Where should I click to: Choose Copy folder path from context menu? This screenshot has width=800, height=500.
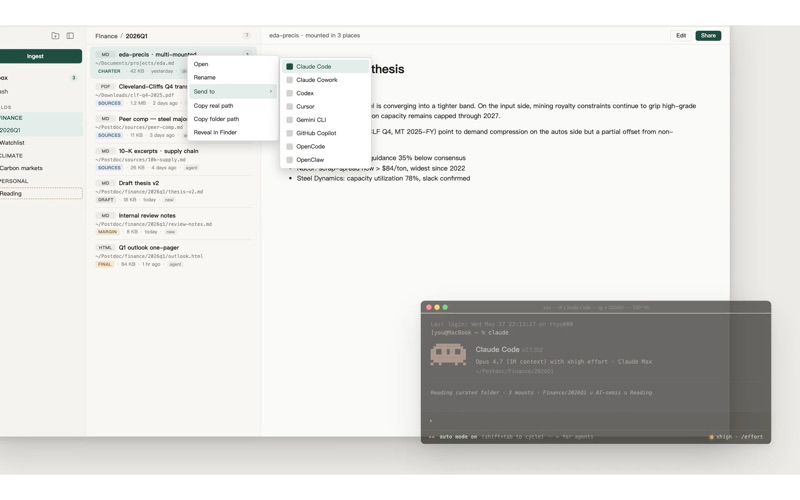pos(233,119)
